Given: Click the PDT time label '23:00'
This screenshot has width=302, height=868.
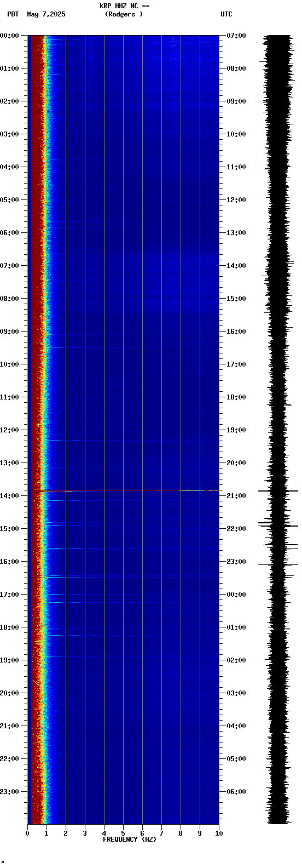Looking at the screenshot, I should 9,792.
